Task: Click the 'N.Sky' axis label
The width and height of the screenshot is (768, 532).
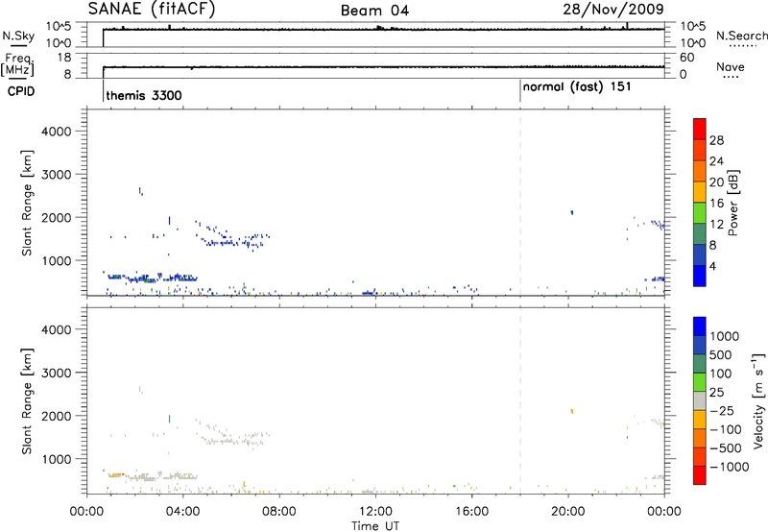Action: 18,36
